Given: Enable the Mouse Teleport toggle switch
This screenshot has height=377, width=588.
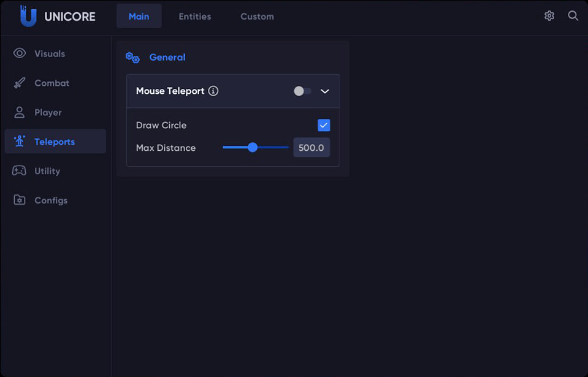Looking at the screenshot, I should [302, 90].
